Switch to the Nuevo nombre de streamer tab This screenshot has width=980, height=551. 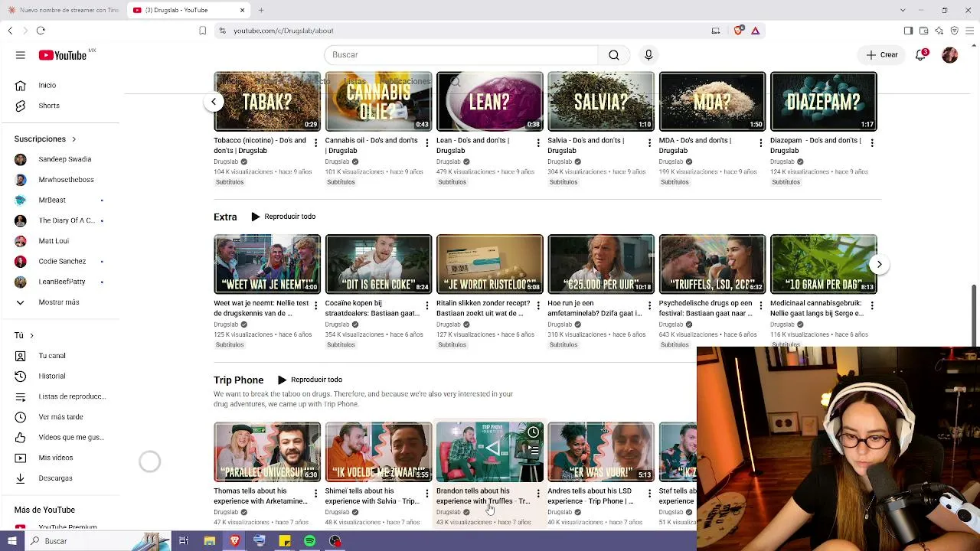click(x=64, y=10)
